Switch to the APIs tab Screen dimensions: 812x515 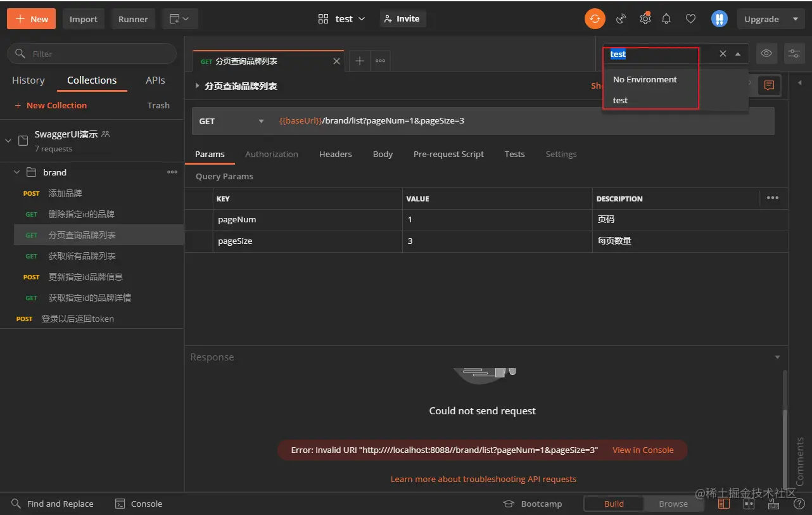coord(155,80)
